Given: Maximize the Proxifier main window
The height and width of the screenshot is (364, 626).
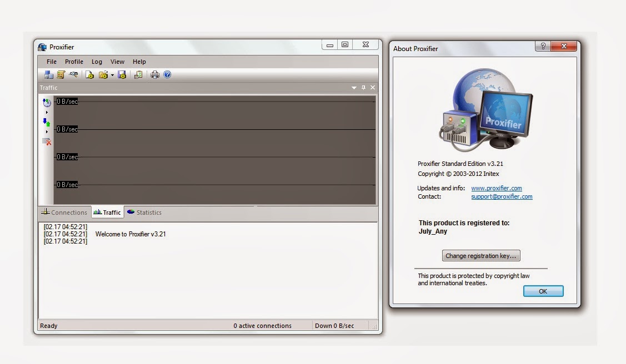Looking at the screenshot, I should [x=345, y=44].
